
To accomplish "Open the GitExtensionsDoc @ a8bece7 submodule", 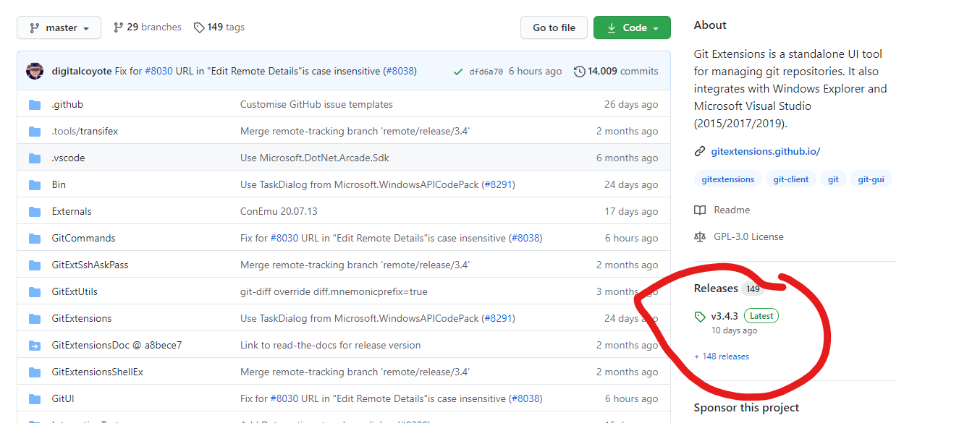I will 117,345.
